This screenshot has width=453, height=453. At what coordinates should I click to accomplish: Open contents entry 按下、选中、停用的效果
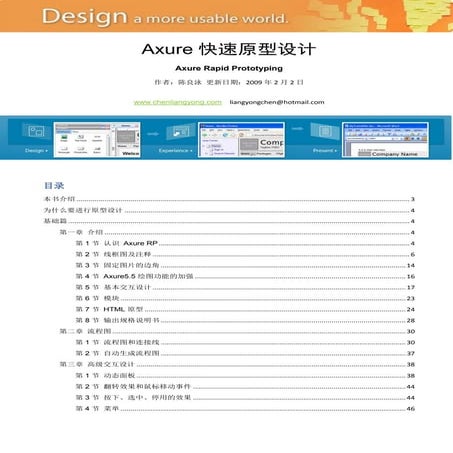(245, 398)
